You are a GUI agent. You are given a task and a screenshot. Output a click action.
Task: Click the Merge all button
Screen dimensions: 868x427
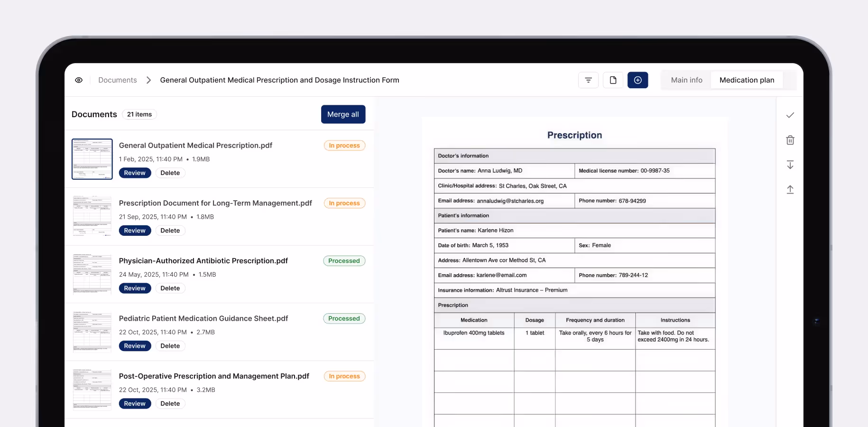(343, 114)
